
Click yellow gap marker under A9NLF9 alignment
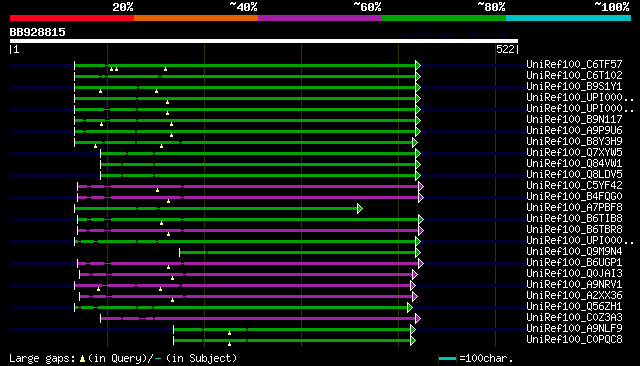pos(229,333)
